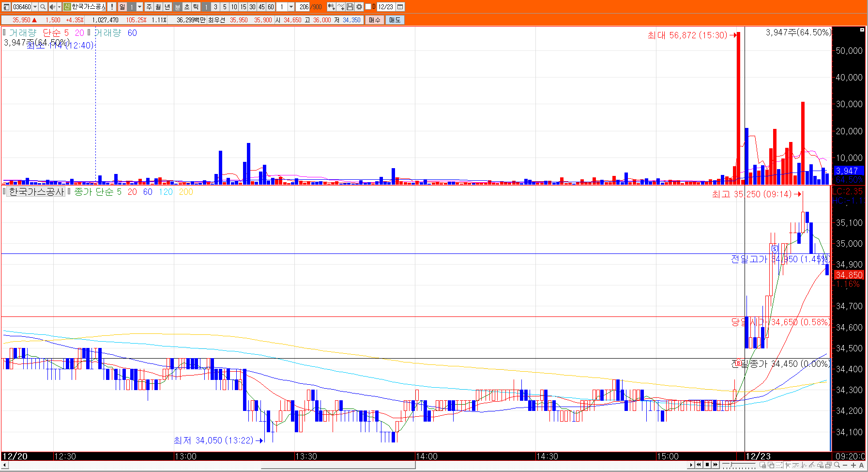Open stock search magnifier icon
The height and width of the screenshot is (472, 868).
pyautogui.click(x=43, y=7)
